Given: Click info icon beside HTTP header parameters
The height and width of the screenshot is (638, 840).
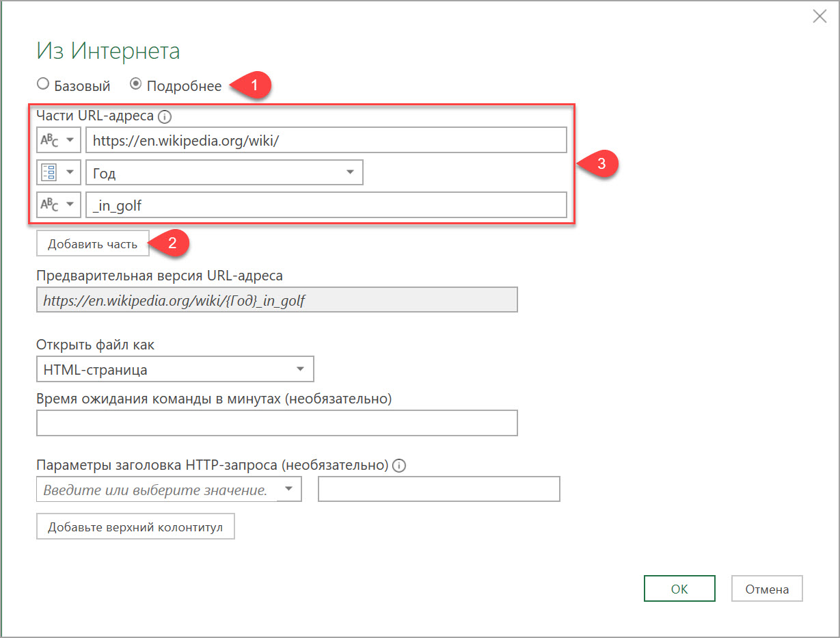Looking at the screenshot, I should click(399, 466).
